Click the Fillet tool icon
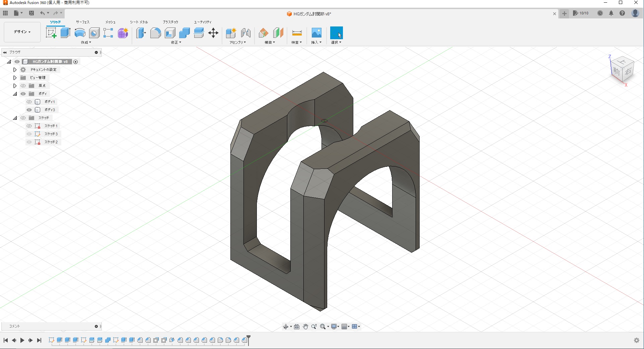Viewport: 644px width, 349px height. coord(155,33)
